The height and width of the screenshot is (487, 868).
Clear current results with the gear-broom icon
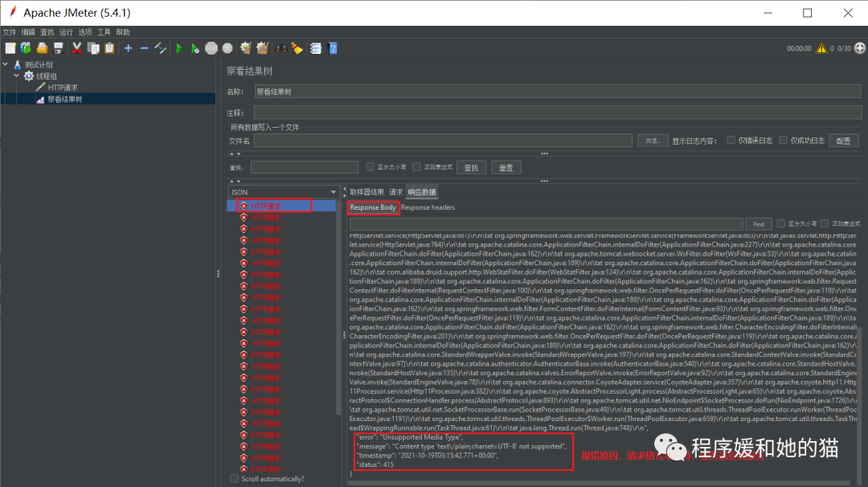pos(246,48)
